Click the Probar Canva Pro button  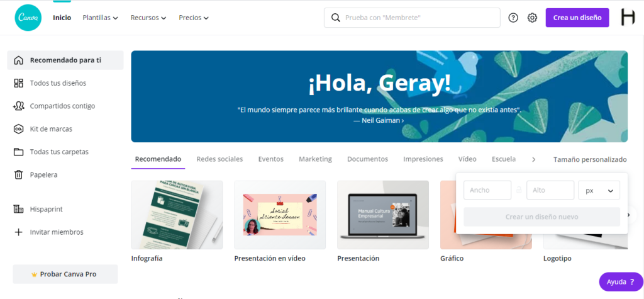pyautogui.click(x=65, y=274)
